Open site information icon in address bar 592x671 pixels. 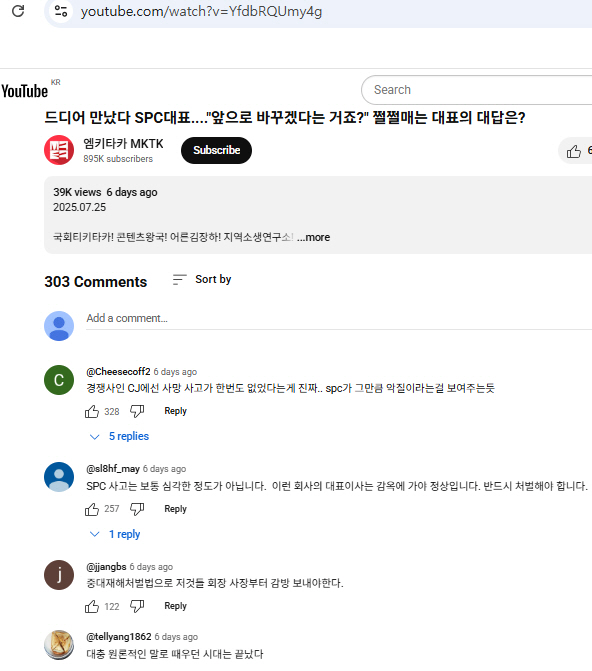(61, 11)
